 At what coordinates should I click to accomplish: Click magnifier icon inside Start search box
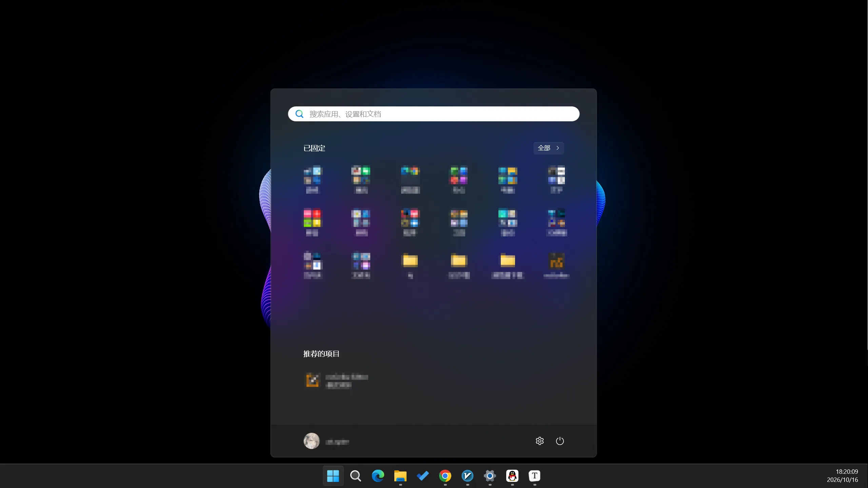[299, 114]
